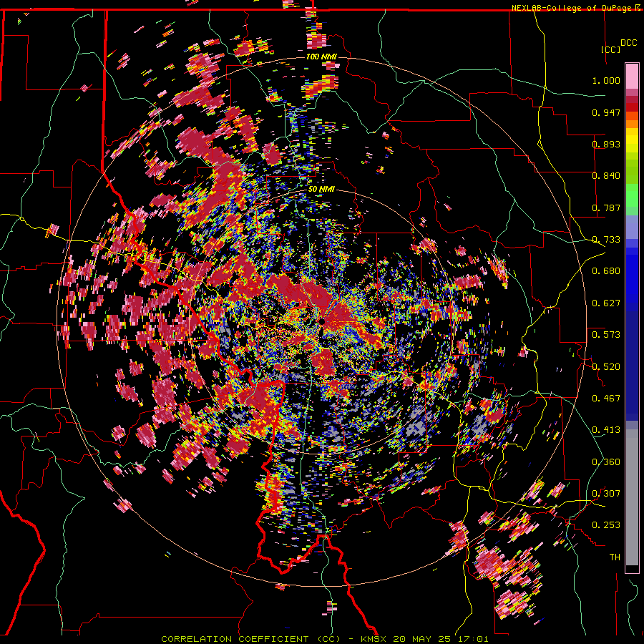The image size is (644, 644).
Task: Click the 0.733 scale value
Action: (606, 240)
